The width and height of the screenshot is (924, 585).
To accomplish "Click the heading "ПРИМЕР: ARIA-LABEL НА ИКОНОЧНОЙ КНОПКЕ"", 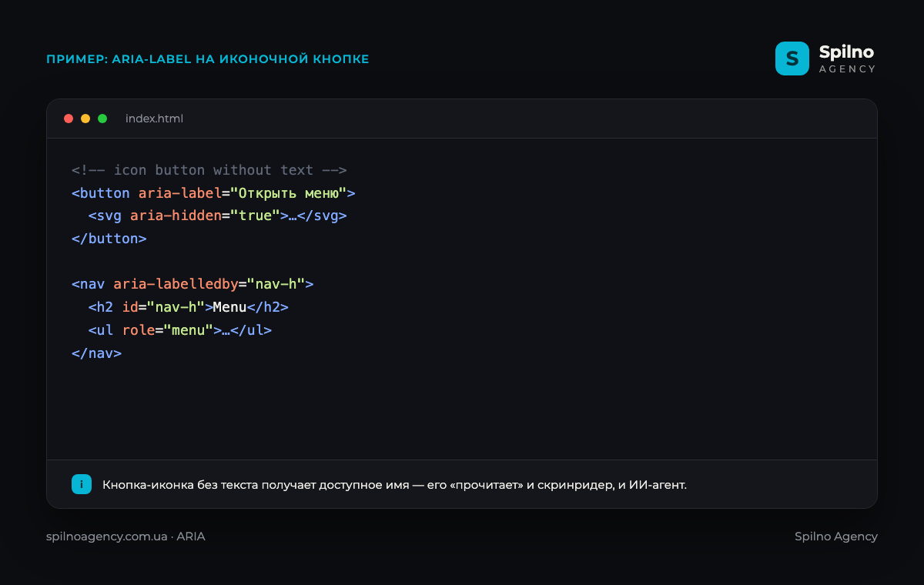I will click(x=208, y=59).
